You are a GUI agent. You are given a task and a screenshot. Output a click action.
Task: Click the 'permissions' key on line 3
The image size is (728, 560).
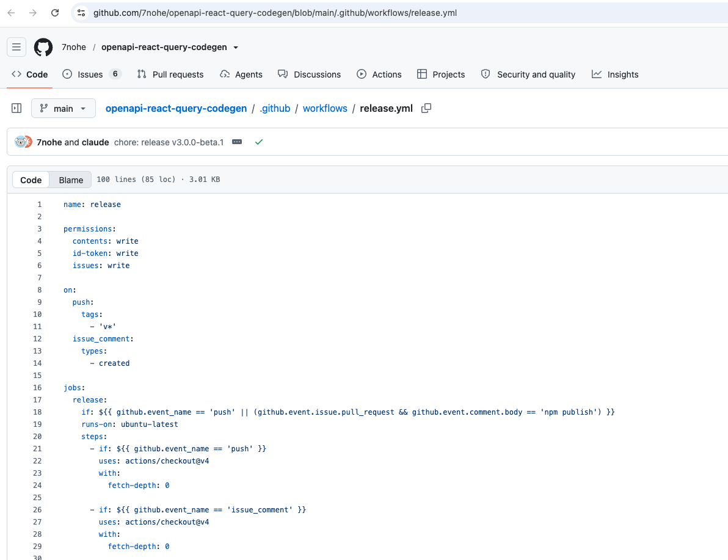pyautogui.click(x=88, y=229)
